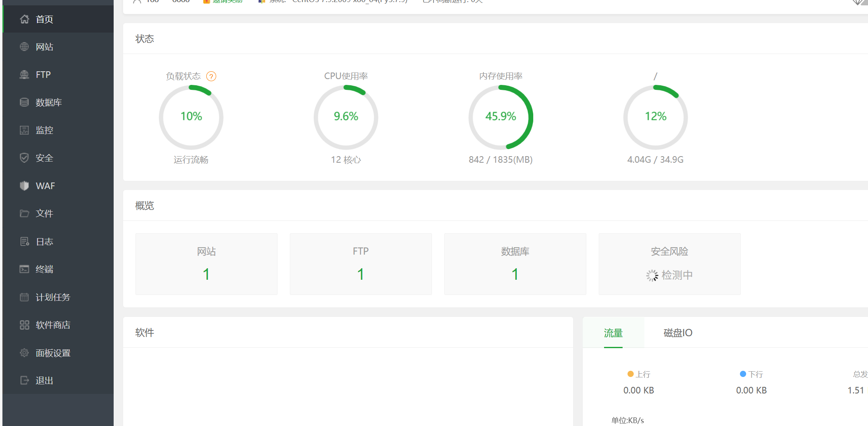The image size is (868, 426).
Task: Click the WAF firewall icon
Action: tap(24, 186)
